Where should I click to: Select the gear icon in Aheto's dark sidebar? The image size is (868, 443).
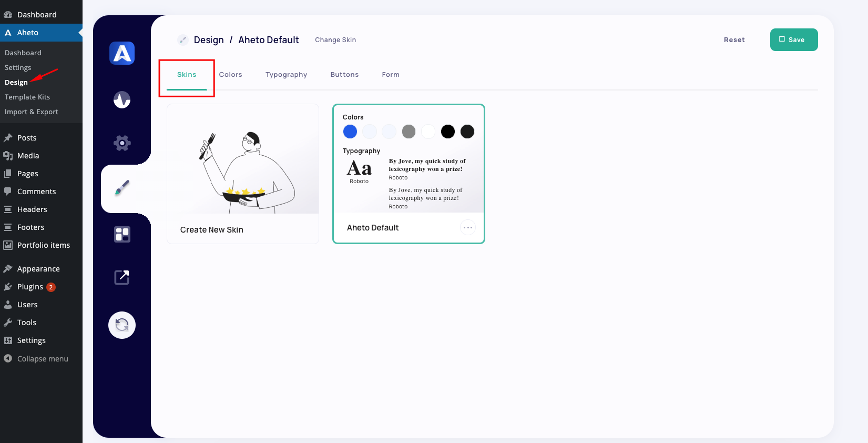[122, 143]
